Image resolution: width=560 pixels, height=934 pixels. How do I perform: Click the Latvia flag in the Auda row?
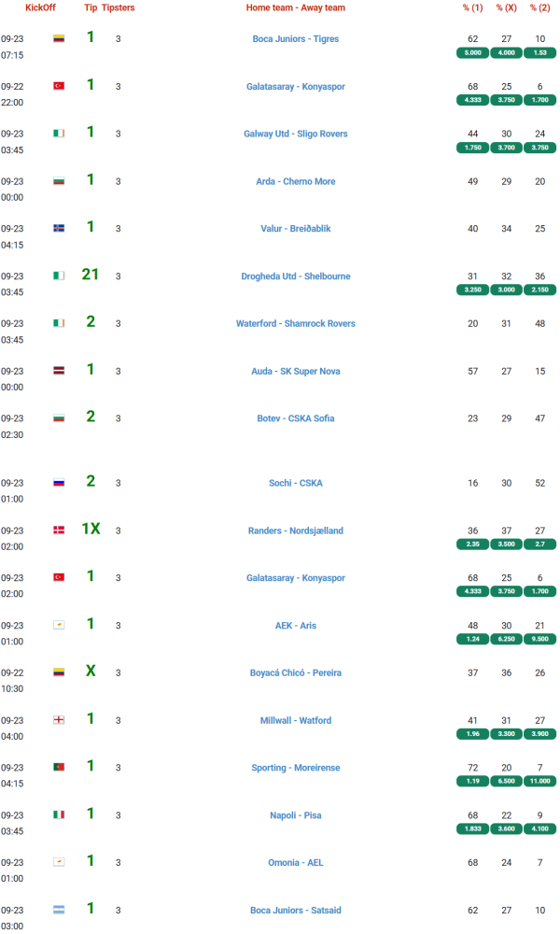(x=59, y=371)
